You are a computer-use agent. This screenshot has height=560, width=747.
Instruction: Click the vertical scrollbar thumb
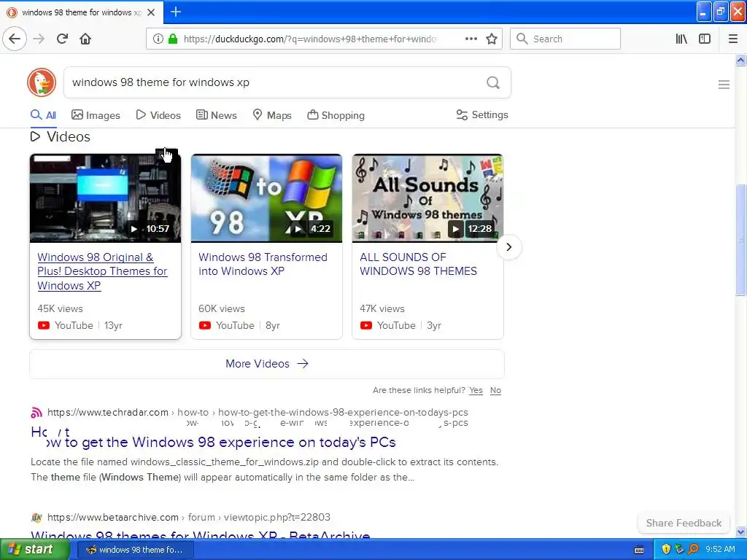click(740, 240)
